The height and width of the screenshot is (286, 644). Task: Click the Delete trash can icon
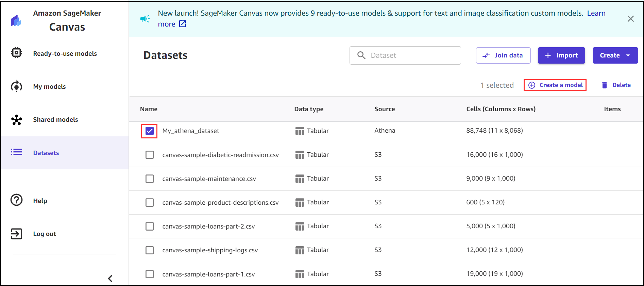coord(604,85)
